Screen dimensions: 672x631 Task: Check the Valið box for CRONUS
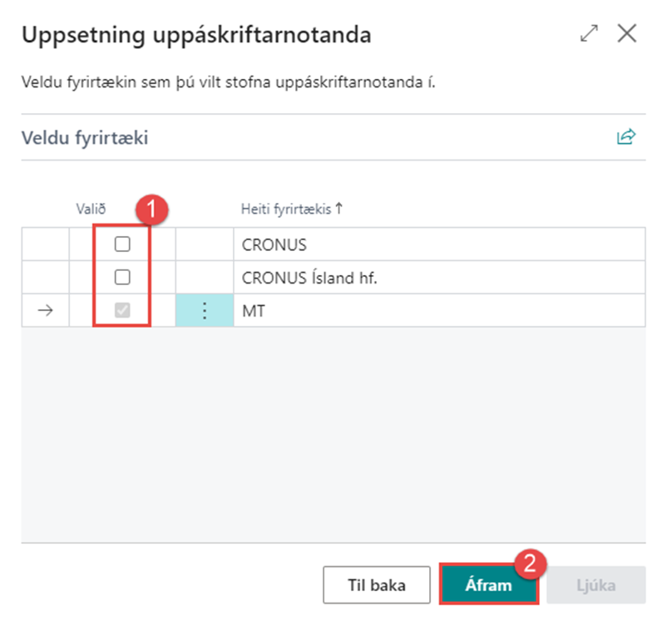click(x=122, y=244)
